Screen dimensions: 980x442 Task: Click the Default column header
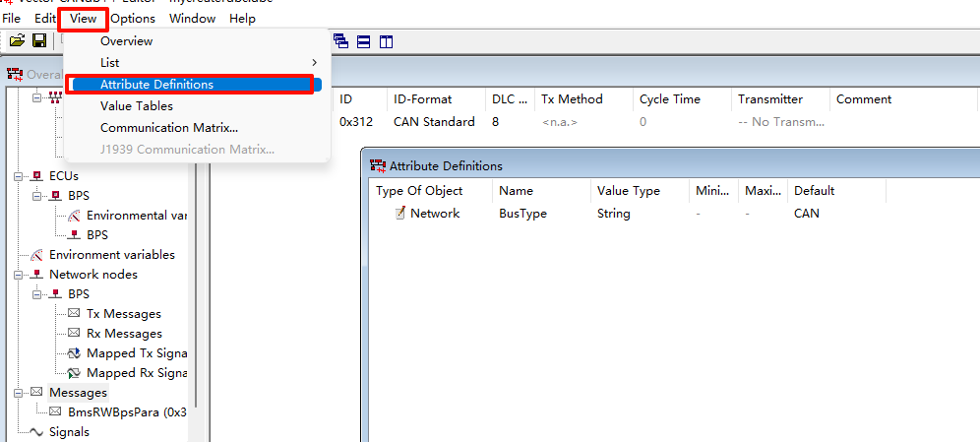coord(836,191)
